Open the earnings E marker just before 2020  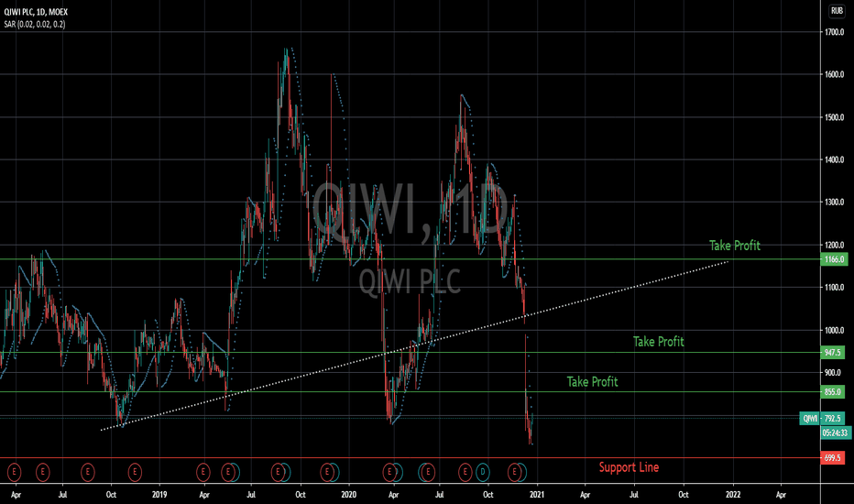tap(327, 472)
